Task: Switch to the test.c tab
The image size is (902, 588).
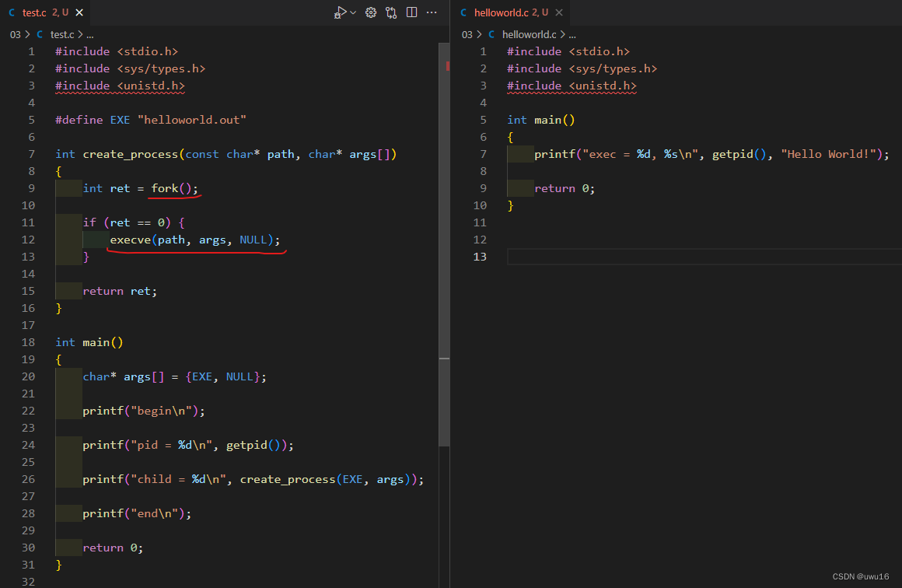Action: 45,12
